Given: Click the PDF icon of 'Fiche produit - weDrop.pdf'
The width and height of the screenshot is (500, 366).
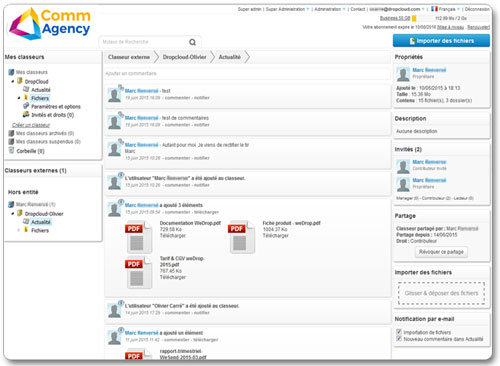Looking at the screenshot, I should 242,237.
